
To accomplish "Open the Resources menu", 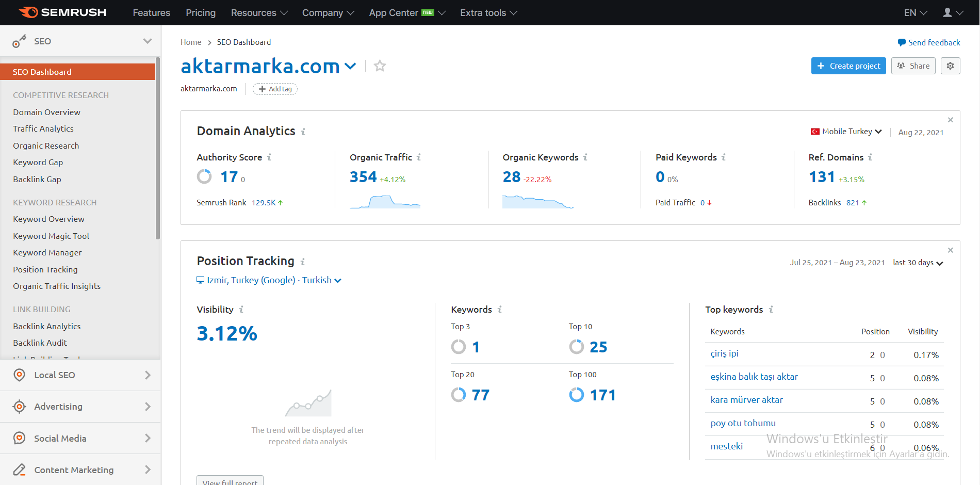I will click(259, 12).
